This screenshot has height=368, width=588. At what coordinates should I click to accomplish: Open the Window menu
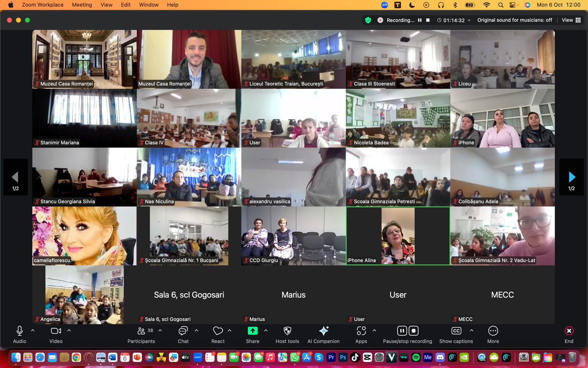pos(148,5)
